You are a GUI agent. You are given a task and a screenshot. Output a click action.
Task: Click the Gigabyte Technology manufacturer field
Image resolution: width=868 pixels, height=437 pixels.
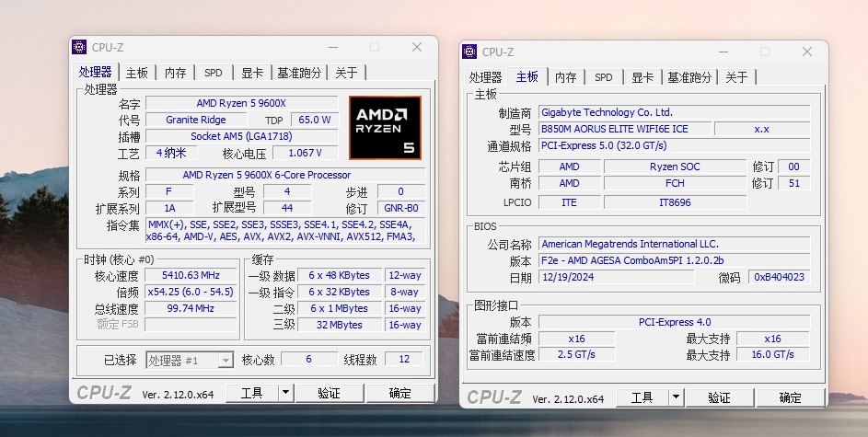675,112
